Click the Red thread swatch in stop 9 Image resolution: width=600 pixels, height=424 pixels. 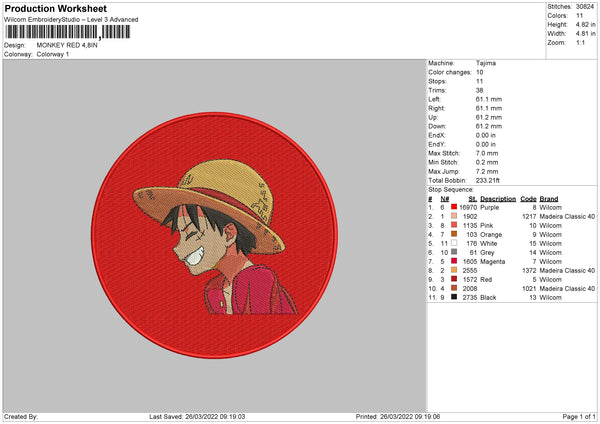click(454, 279)
